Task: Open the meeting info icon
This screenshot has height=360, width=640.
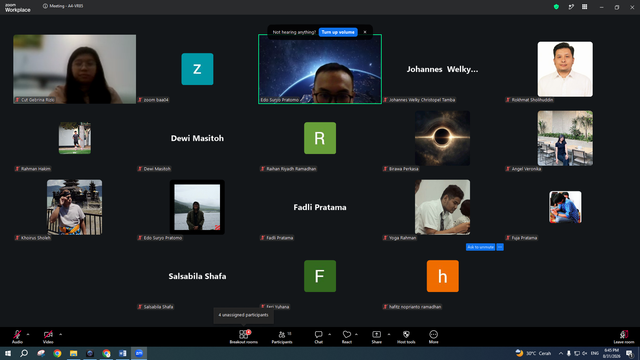Action: click(x=45, y=6)
